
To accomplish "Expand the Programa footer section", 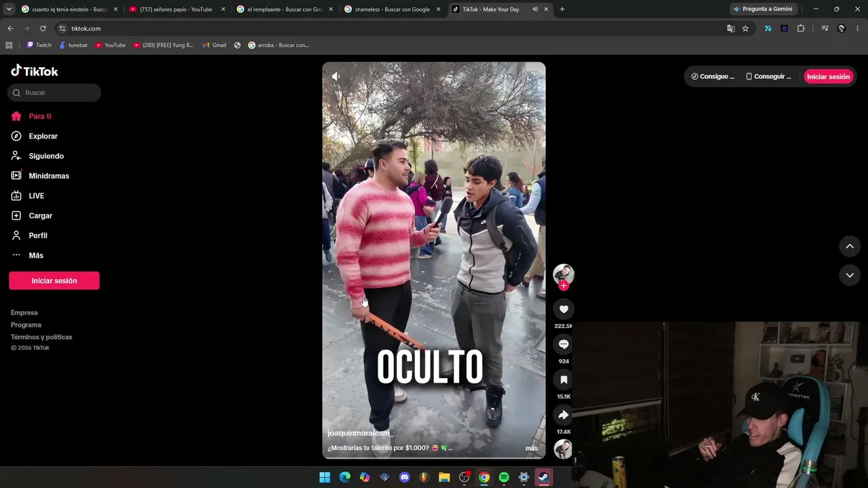I will pos(26,325).
